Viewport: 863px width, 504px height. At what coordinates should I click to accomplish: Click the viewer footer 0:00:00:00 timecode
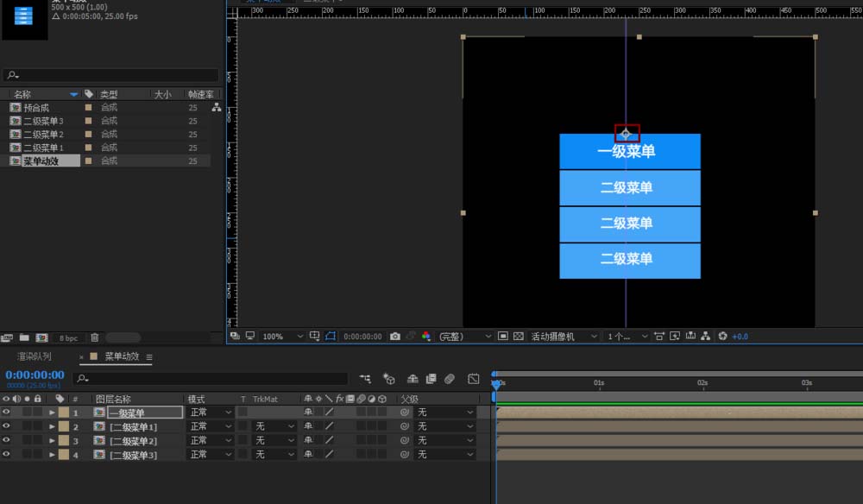[362, 337]
